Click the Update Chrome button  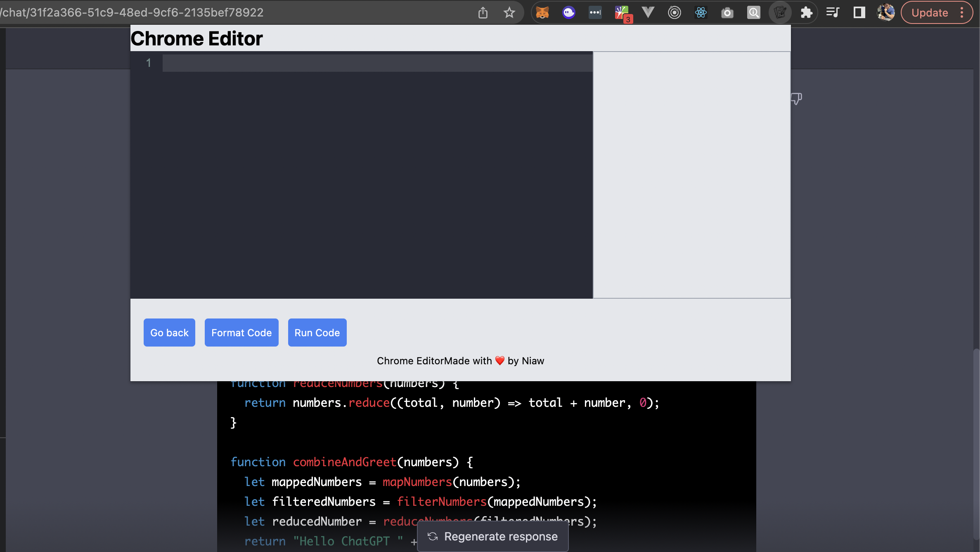click(929, 12)
